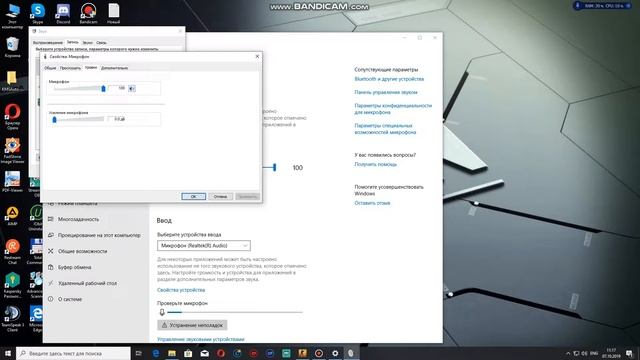Image resolution: width=640 pixels, height=360 pixels.
Task: Open the Bandicam taskbar icon
Action: coord(319,353)
